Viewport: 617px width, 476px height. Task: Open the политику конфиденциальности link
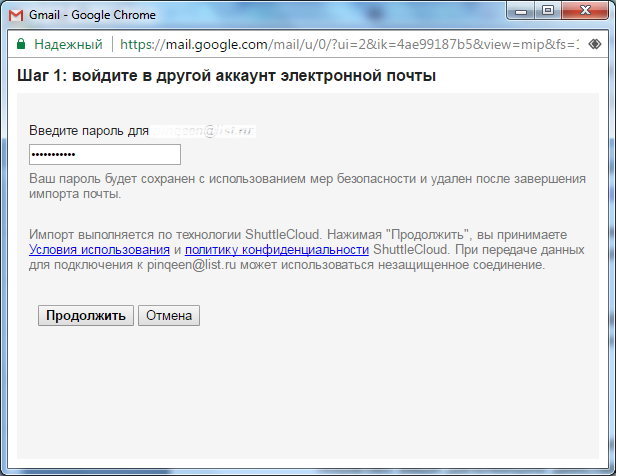point(277,249)
